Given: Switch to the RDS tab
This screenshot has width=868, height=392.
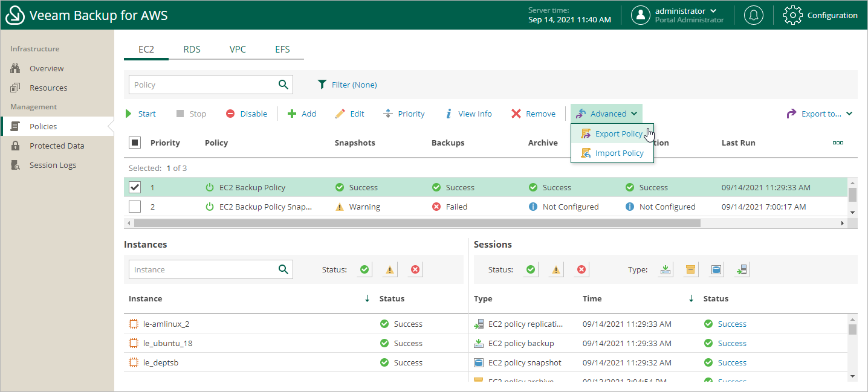Looking at the screenshot, I should click(192, 49).
